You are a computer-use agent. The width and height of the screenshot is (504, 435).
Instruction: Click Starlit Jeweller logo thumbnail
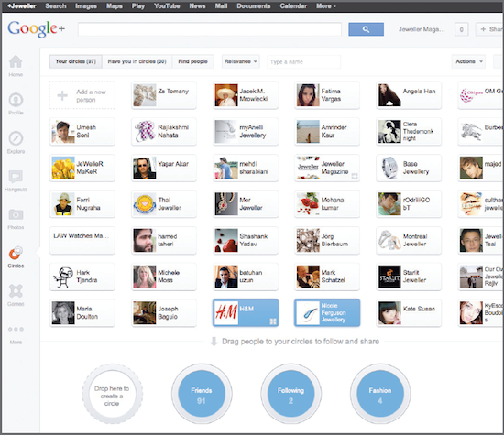click(x=389, y=277)
